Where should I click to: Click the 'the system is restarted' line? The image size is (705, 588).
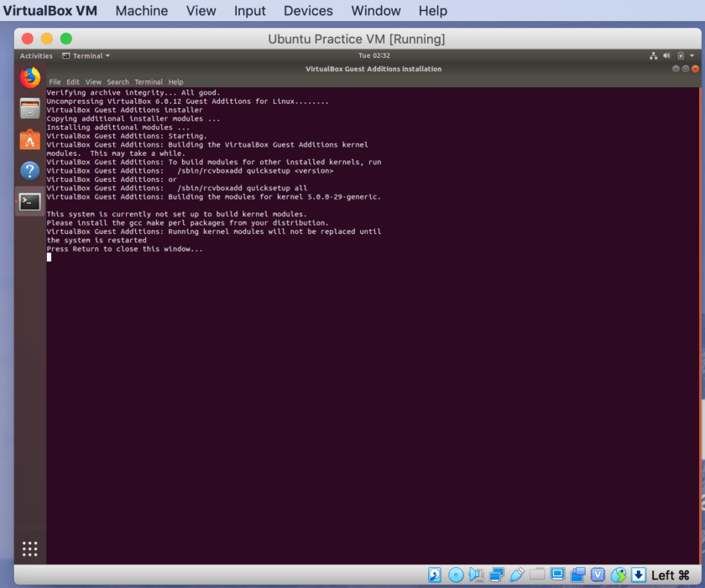coord(97,241)
